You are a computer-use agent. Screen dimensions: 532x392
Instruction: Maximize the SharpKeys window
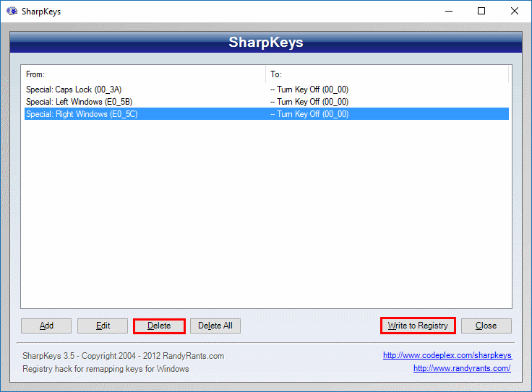[481, 11]
